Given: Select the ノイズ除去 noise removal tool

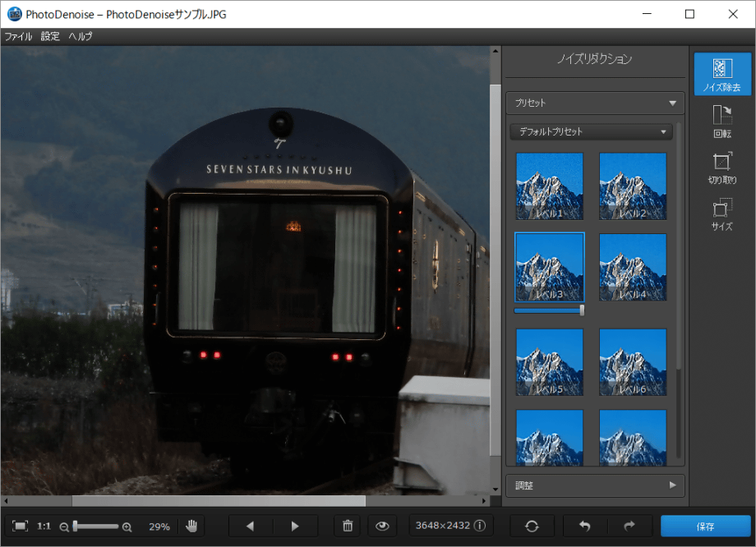Looking at the screenshot, I should [722, 74].
